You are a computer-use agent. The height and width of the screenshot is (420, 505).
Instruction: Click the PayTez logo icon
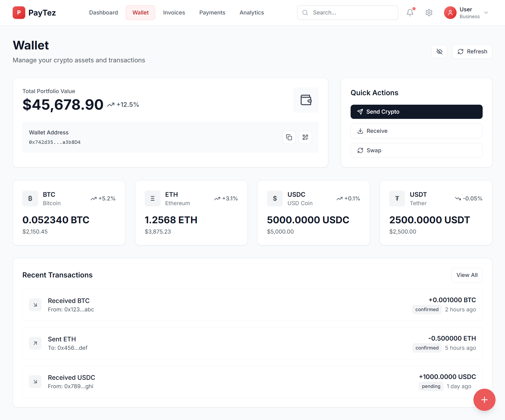(x=19, y=13)
